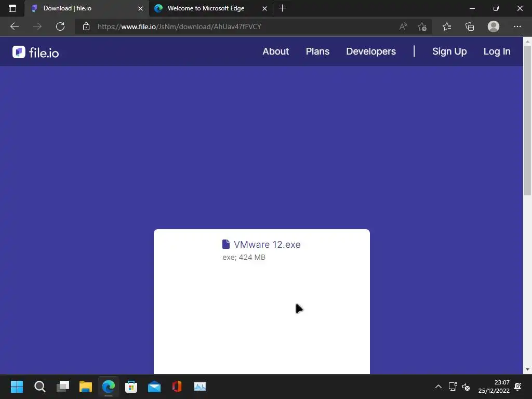Switch to Welcome to Microsoft Edge tab

210,8
